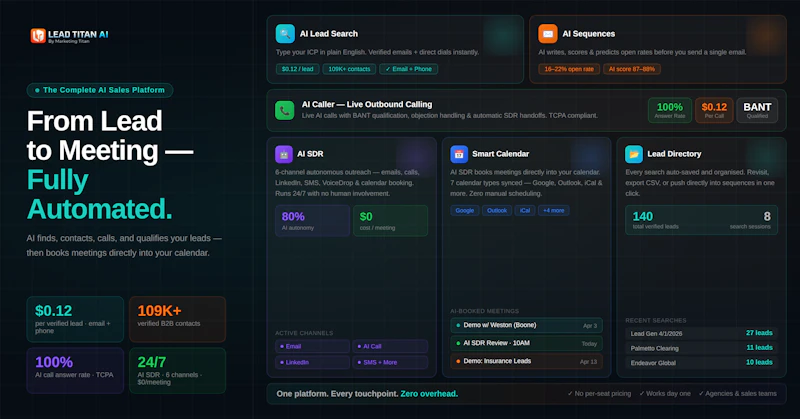Open the +4 more calendars chip

pos(554,210)
